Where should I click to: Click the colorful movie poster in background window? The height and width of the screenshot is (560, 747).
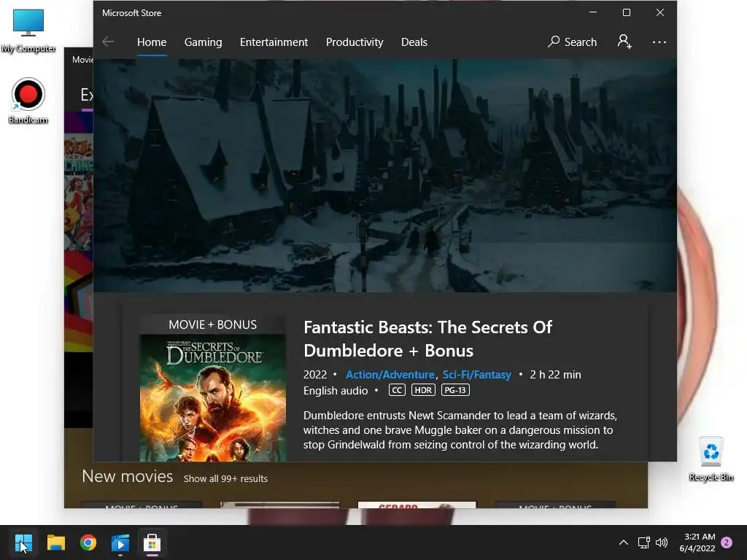click(x=79, y=192)
